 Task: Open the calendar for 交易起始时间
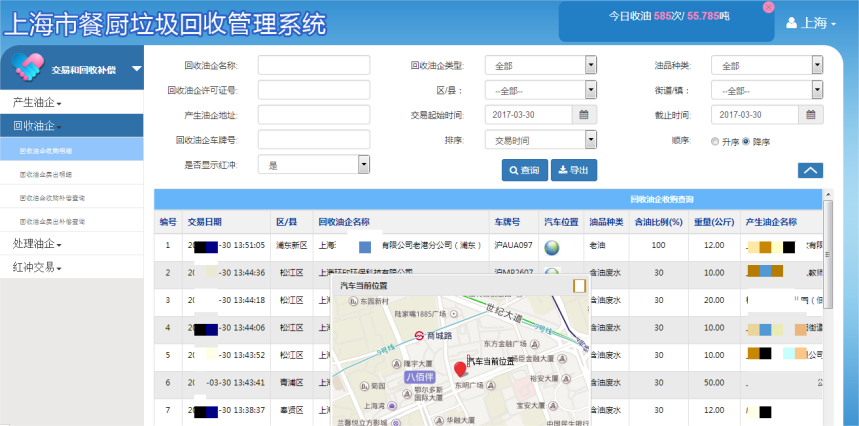585,115
